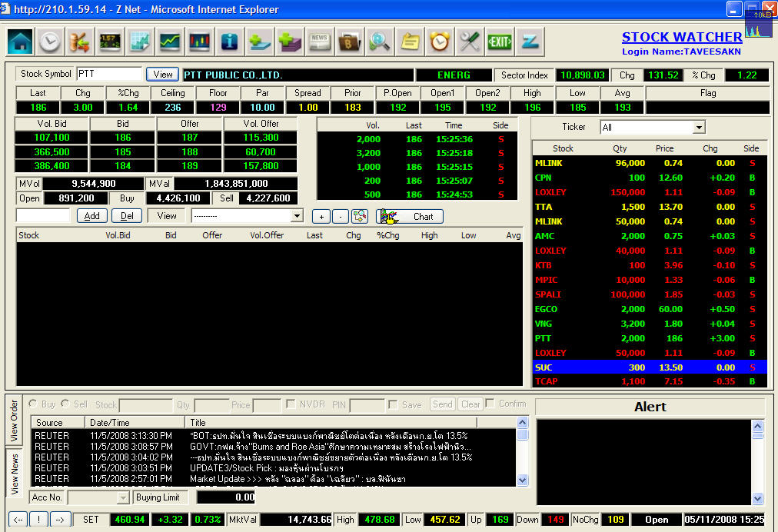Image resolution: width=778 pixels, height=532 pixels.
Task: Open the wrench and screwdriver settings icon
Action: click(470, 42)
